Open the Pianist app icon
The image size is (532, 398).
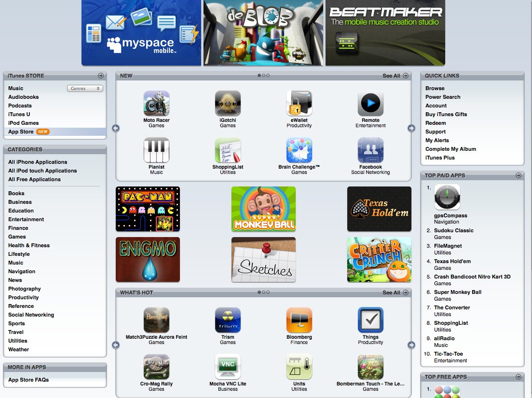(x=156, y=150)
